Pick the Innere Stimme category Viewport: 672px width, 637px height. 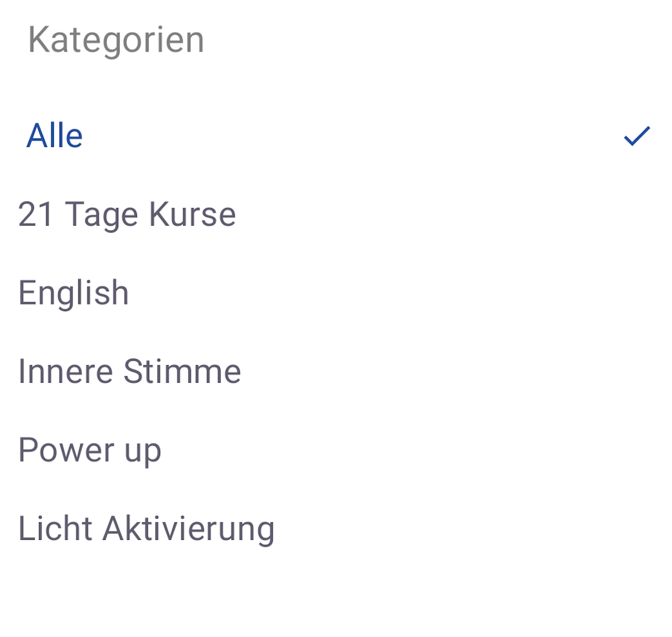tap(130, 371)
